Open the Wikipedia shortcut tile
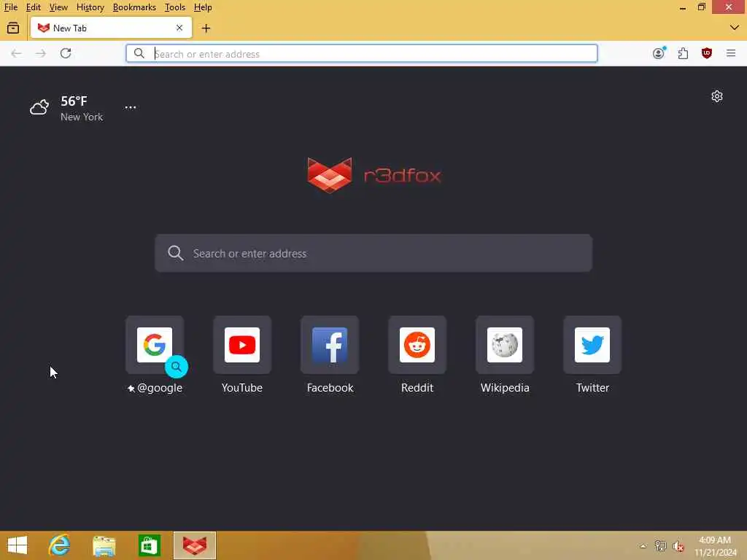 tap(505, 345)
